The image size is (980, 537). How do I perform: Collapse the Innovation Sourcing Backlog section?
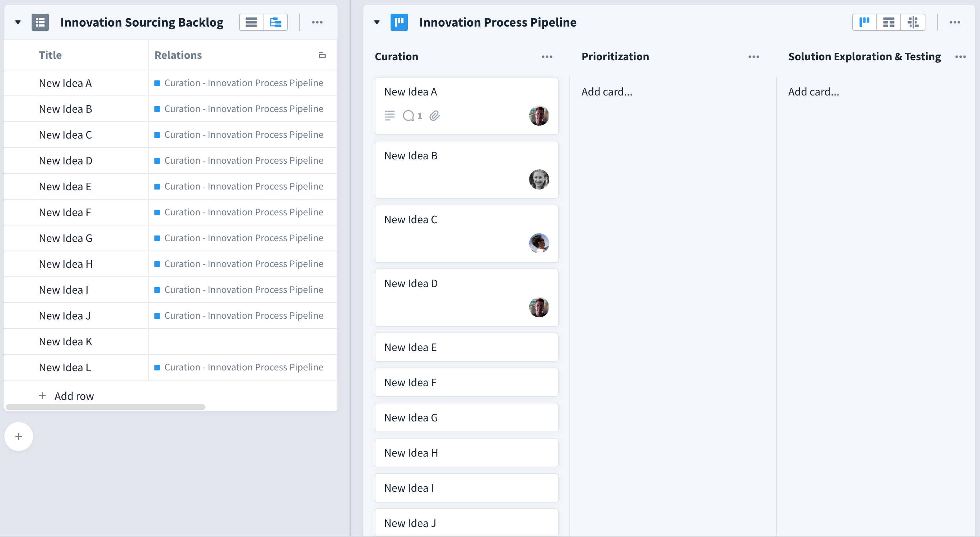[x=18, y=22]
